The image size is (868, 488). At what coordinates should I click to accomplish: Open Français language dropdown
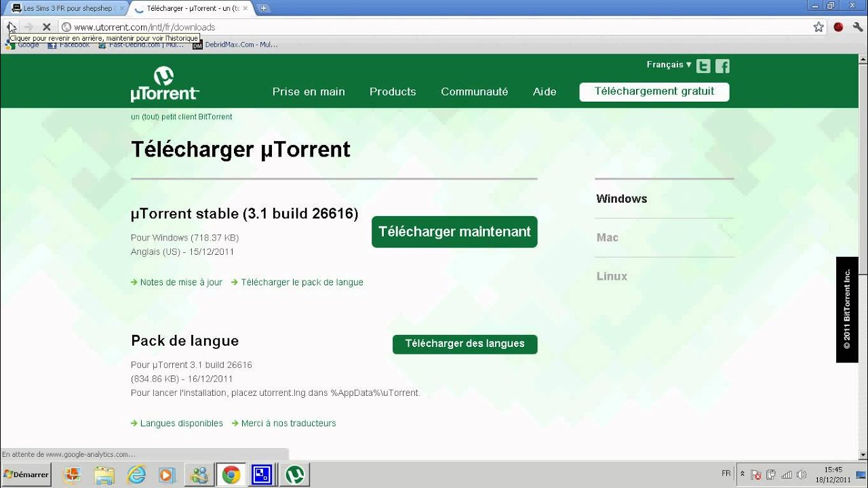pyautogui.click(x=669, y=65)
